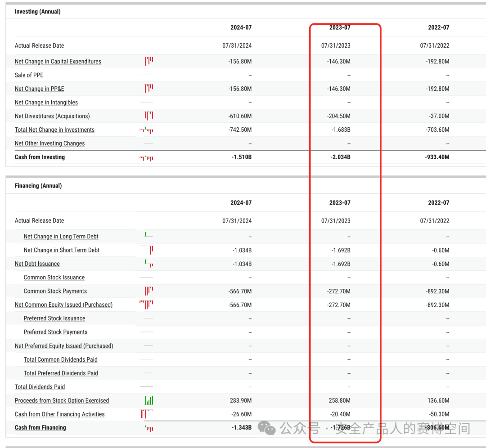Select the -933.40M Cash from Investing value

point(437,157)
